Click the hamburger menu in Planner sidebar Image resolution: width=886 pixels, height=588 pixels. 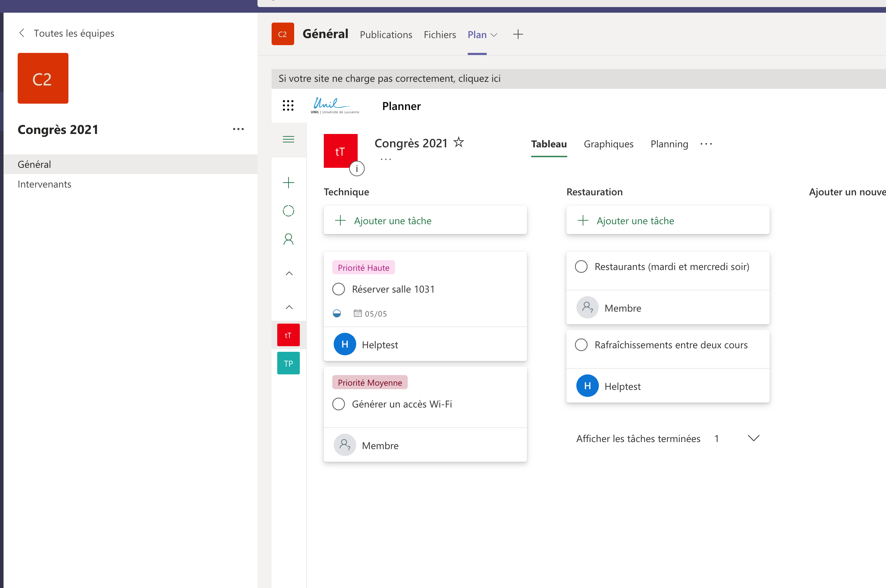coord(288,140)
